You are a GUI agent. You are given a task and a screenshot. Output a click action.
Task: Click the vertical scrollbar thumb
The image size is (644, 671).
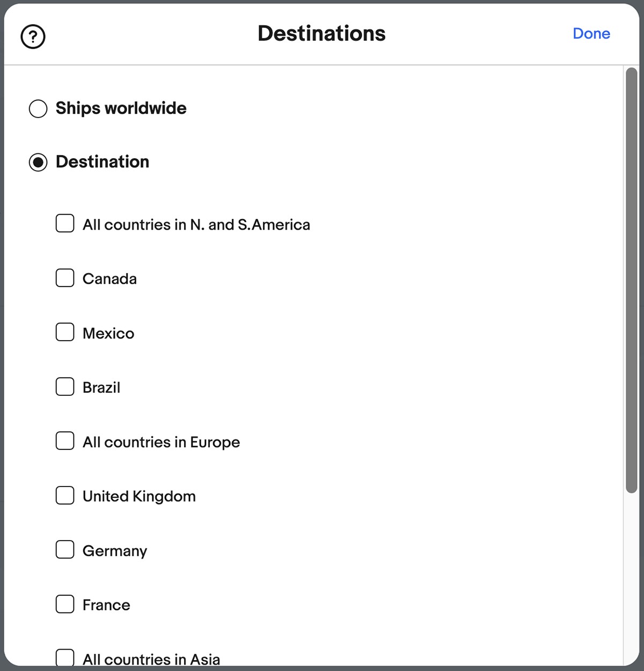coord(631,280)
